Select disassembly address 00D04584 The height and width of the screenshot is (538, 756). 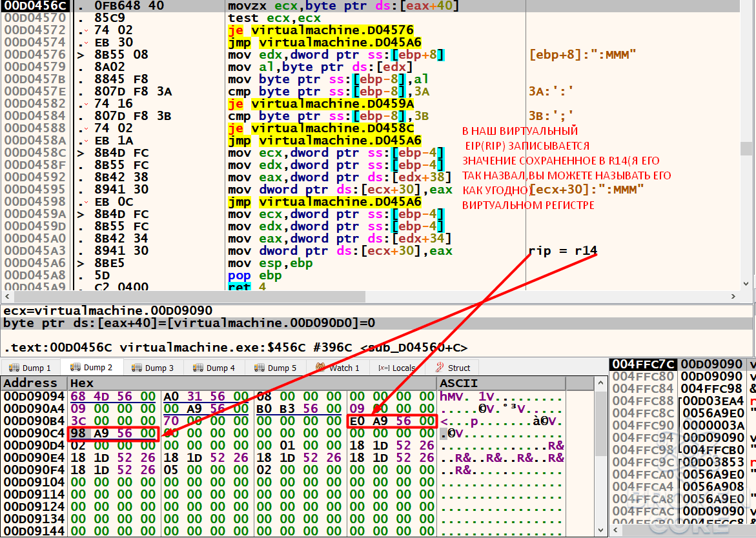point(36,116)
